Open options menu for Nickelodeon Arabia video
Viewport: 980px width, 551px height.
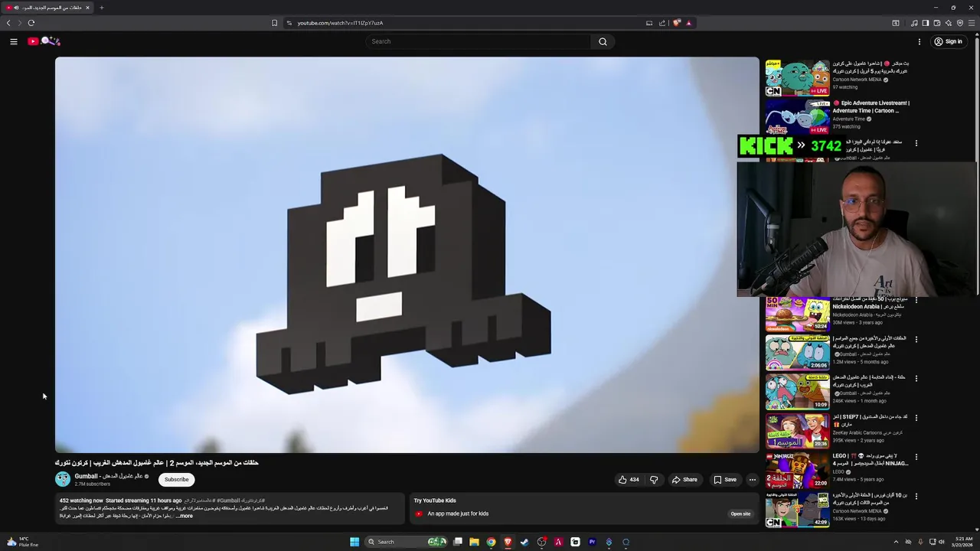point(916,300)
